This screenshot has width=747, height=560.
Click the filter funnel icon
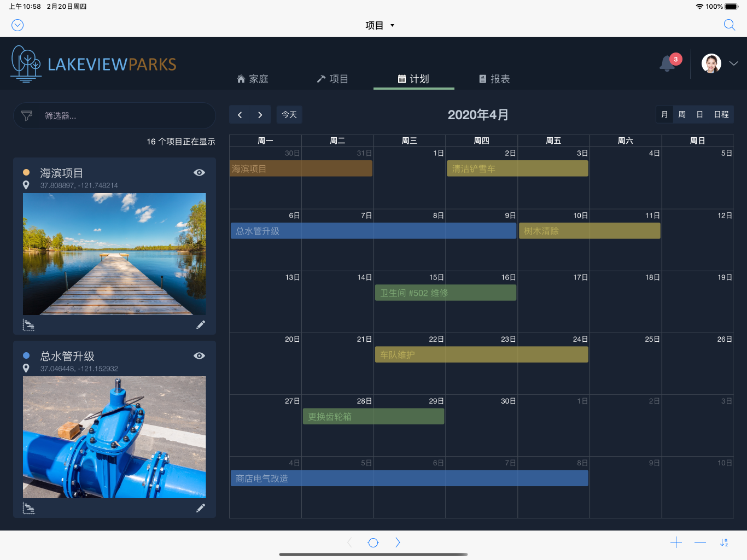[27, 116]
